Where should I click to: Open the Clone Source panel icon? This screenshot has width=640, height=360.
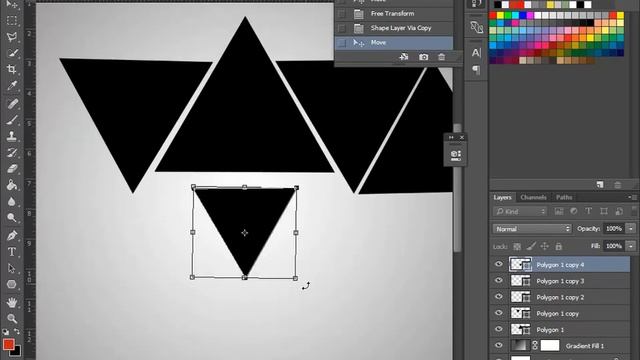point(476,27)
